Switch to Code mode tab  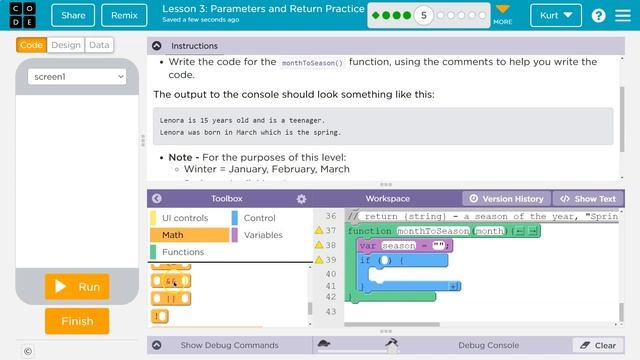[31, 45]
